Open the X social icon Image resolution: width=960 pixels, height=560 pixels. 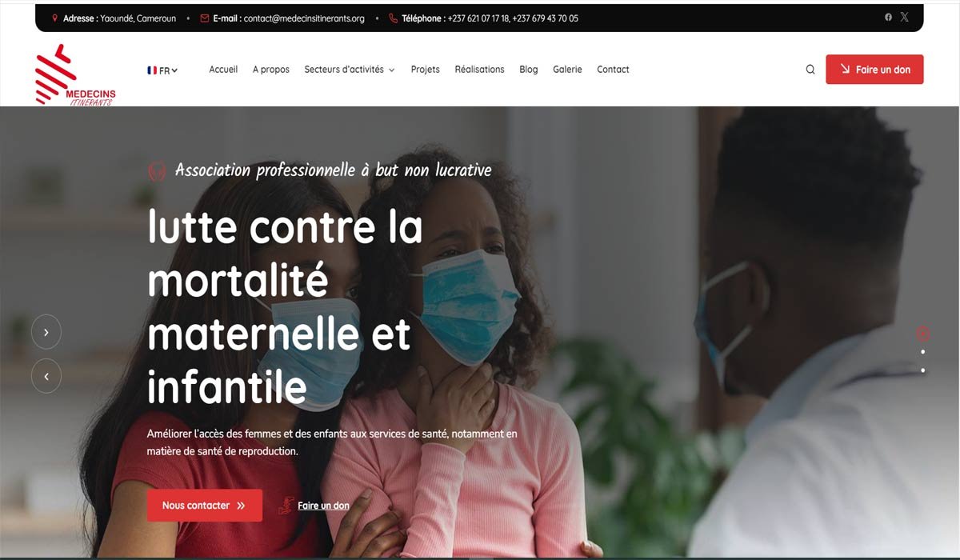pyautogui.click(x=905, y=17)
